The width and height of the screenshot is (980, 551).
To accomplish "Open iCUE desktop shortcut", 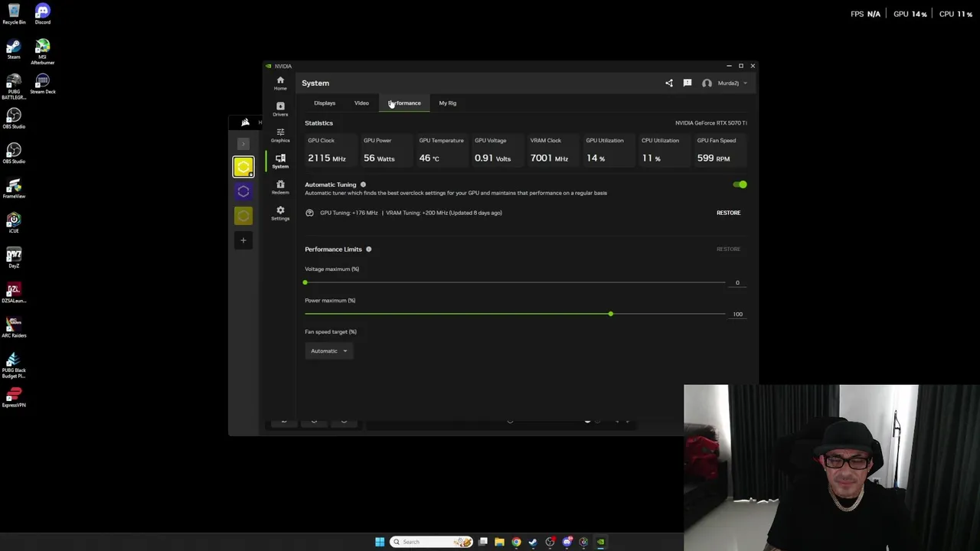I will pos(14,223).
